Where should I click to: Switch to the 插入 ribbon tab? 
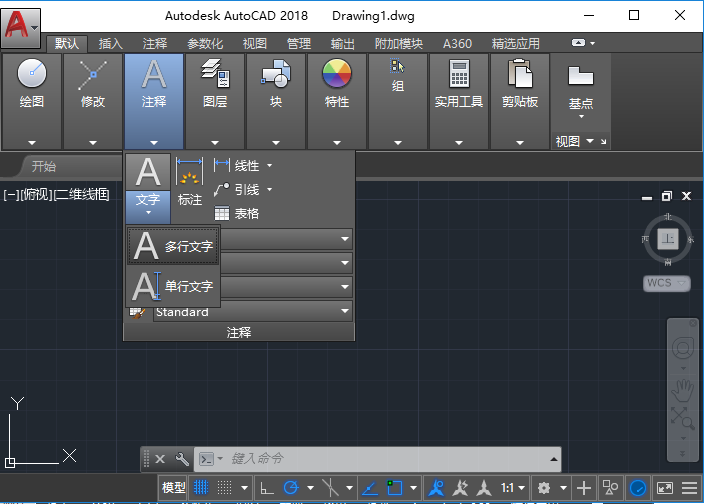point(110,44)
